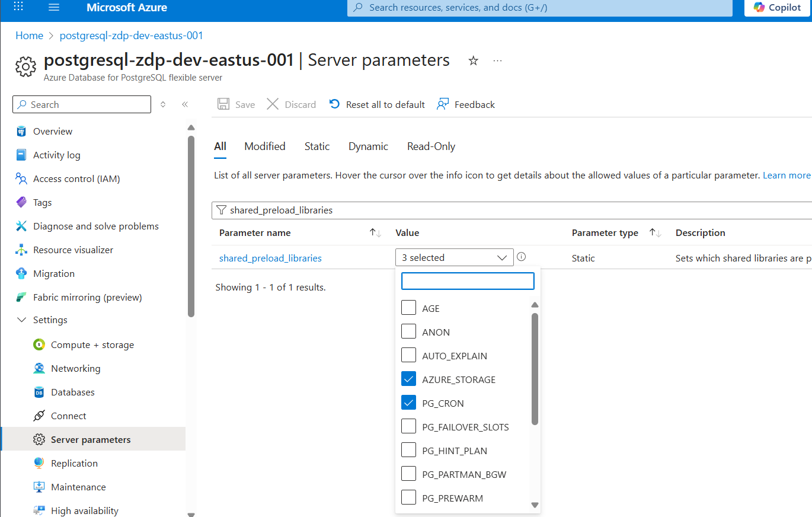Click the parameter filter box
Image resolution: width=812 pixels, height=517 pixels.
click(x=512, y=210)
